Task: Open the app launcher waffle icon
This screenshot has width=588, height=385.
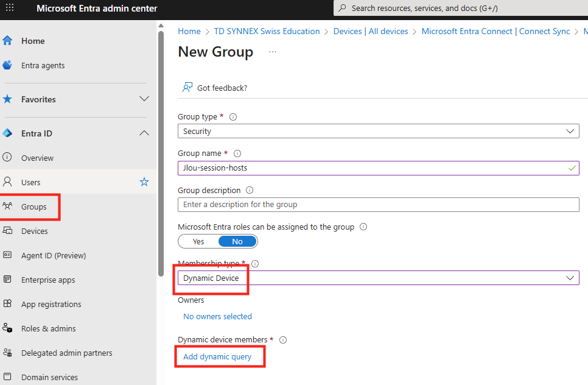Action: (x=10, y=9)
